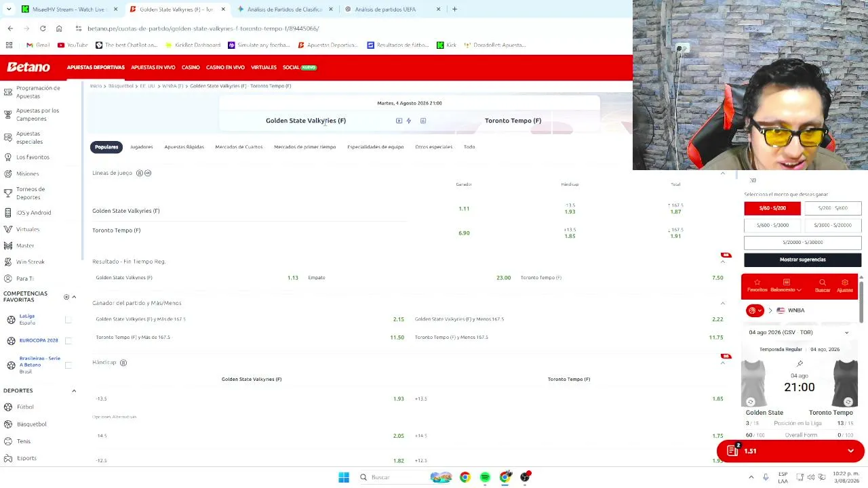This screenshot has height=488, width=868.
Task: Click the Básquetbol sport icon
Action: (x=8, y=424)
